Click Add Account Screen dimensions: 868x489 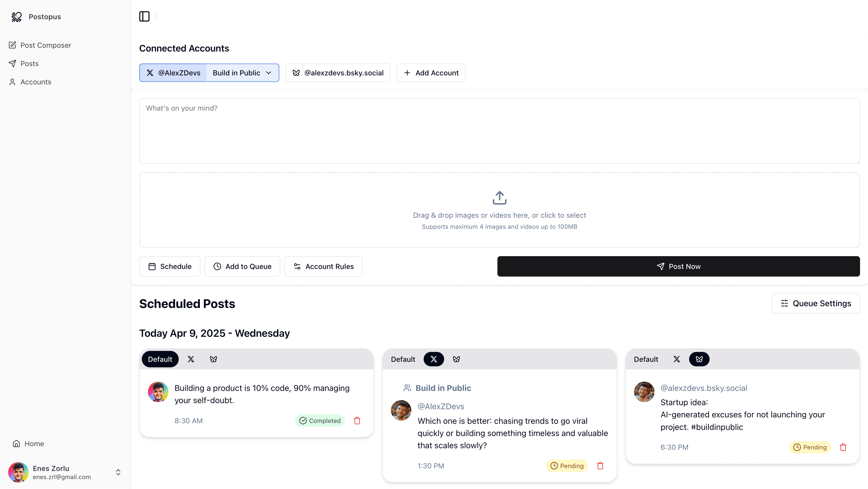431,72
